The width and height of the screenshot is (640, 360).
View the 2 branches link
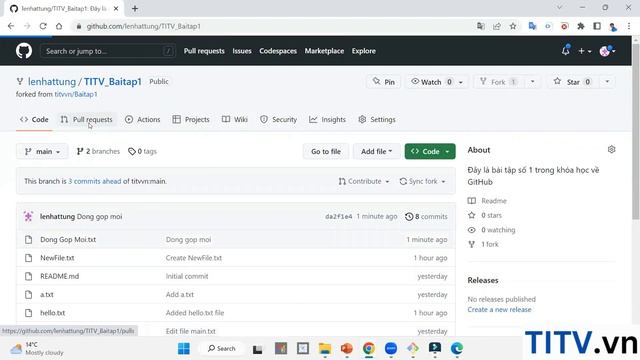point(98,151)
